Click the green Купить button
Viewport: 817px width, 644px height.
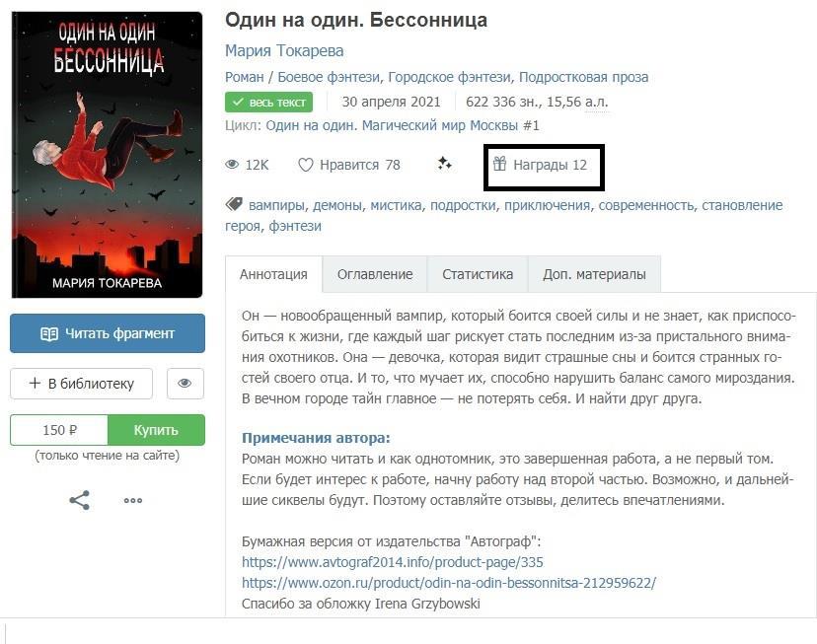click(x=156, y=430)
